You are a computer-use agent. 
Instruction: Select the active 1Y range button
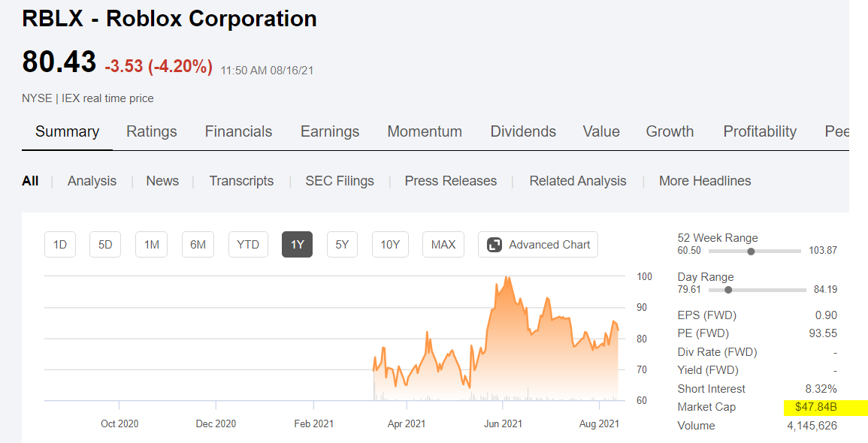[298, 245]
